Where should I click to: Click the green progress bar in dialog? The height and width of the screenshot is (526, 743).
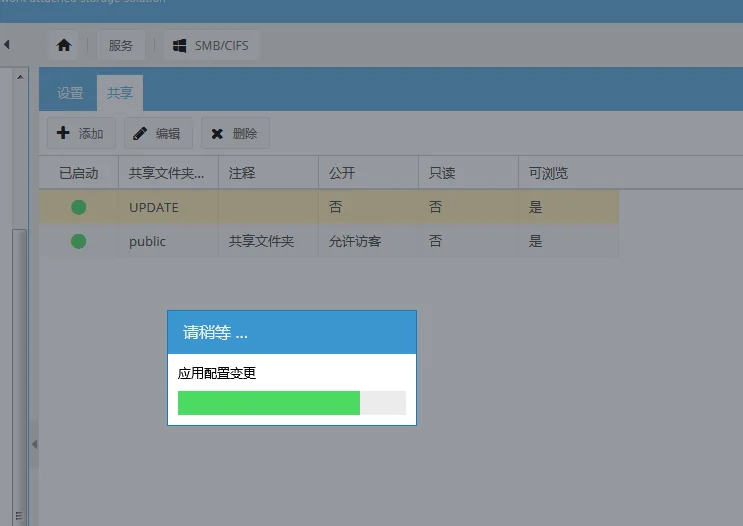pos(269,403)
